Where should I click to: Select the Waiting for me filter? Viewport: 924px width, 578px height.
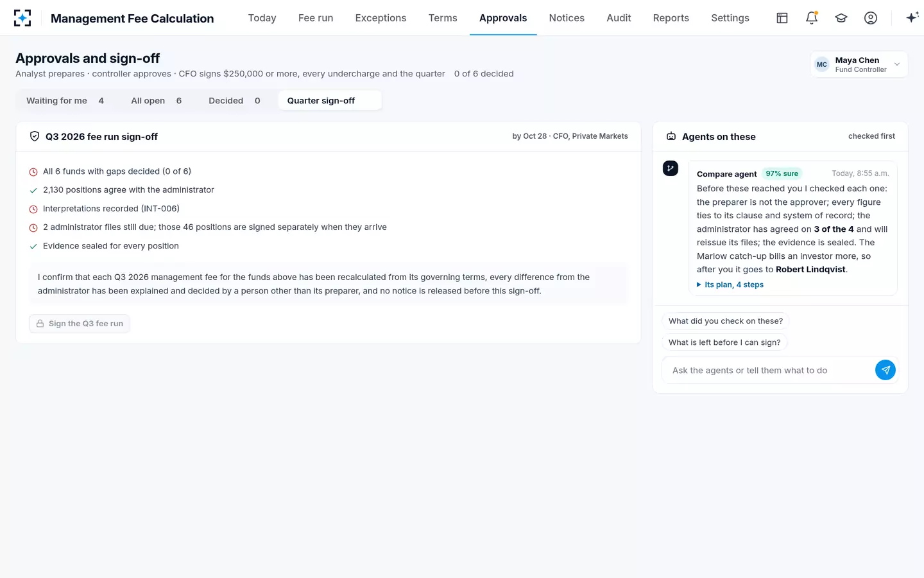coord(65,101)
